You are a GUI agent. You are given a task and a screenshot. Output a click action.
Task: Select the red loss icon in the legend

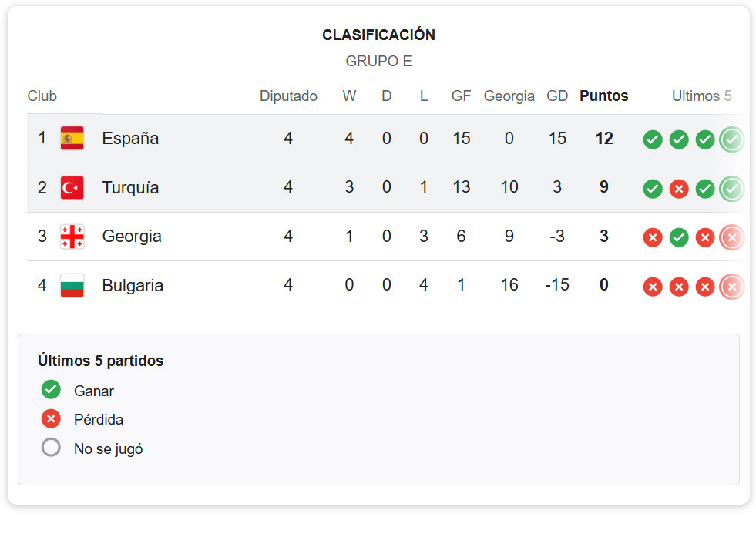point(51,418)
